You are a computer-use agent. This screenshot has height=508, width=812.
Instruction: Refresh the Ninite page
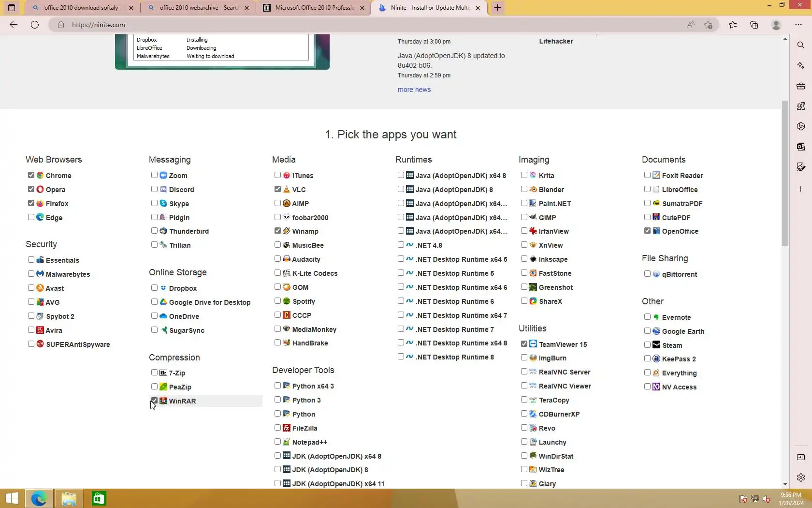35,25
